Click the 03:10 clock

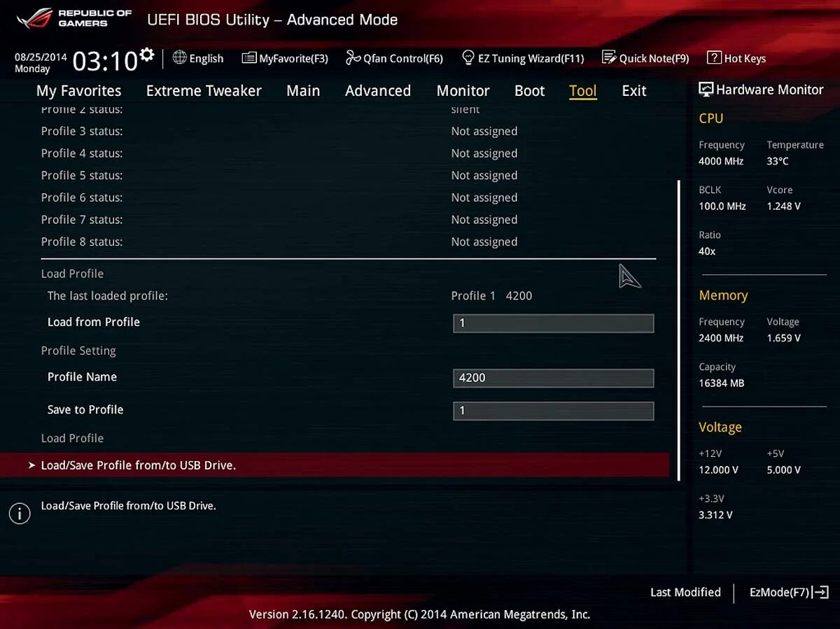click(105, 62)
